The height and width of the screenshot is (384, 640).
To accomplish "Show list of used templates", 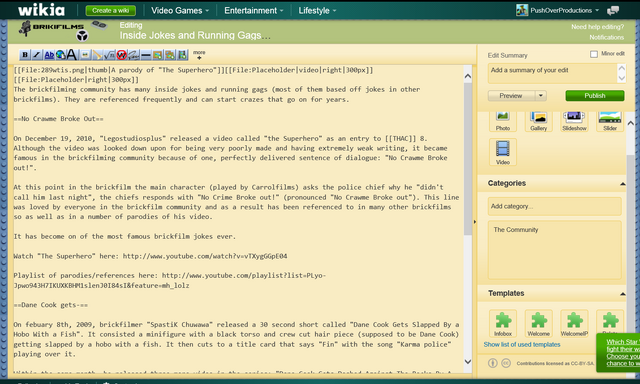I will [522, 344].
